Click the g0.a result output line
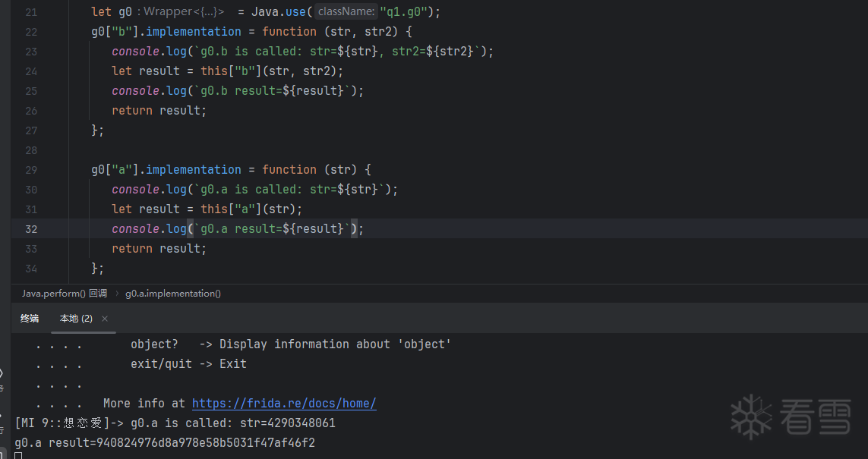The image size is (868, 459). (x=164, y=442)
